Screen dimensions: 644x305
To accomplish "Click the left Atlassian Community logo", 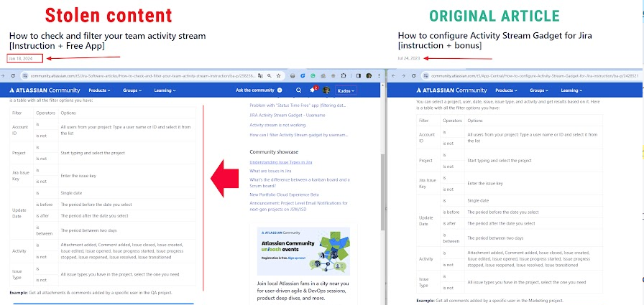I will coord(45,90).
